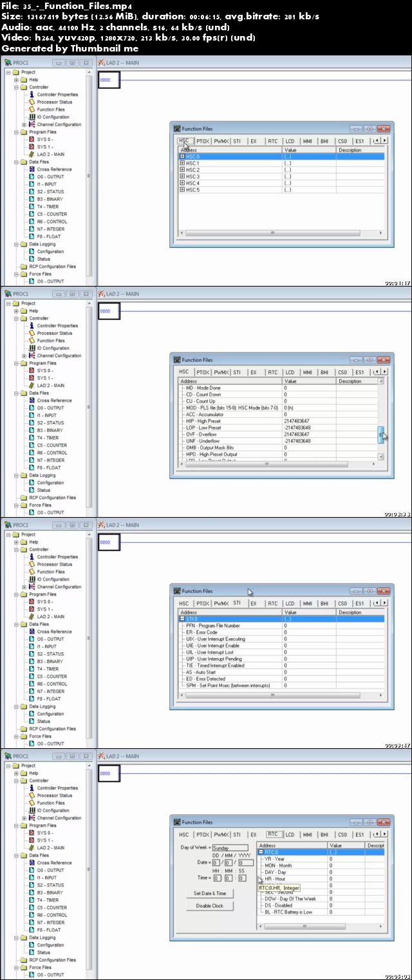Select LCD tab in the RTC frame
The height and width of the screenshot is (980, 412).
tap(290, 834)
